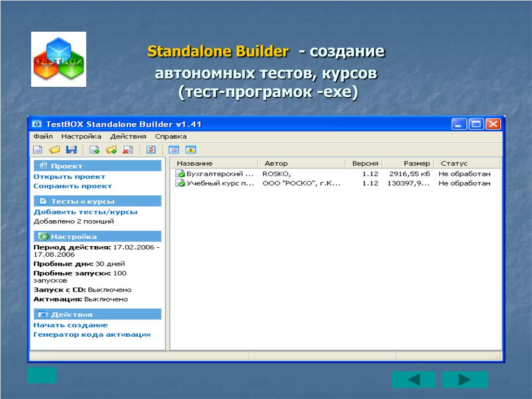Sort by the Статус column header
Image resolution: width=532 pixels, height=399 pixels.
pos(467,163)
